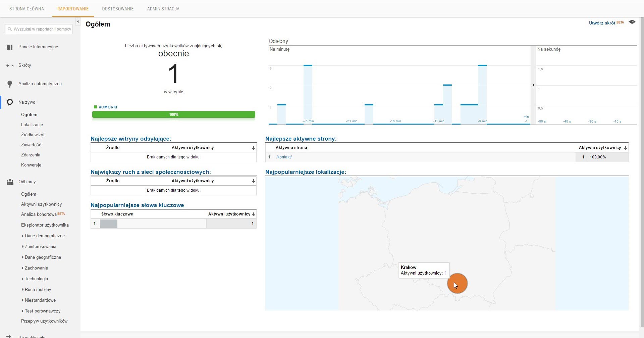Click the Analiza automatyczna lightbulb icon
The image size is (644, 338).
pos(10,84)
